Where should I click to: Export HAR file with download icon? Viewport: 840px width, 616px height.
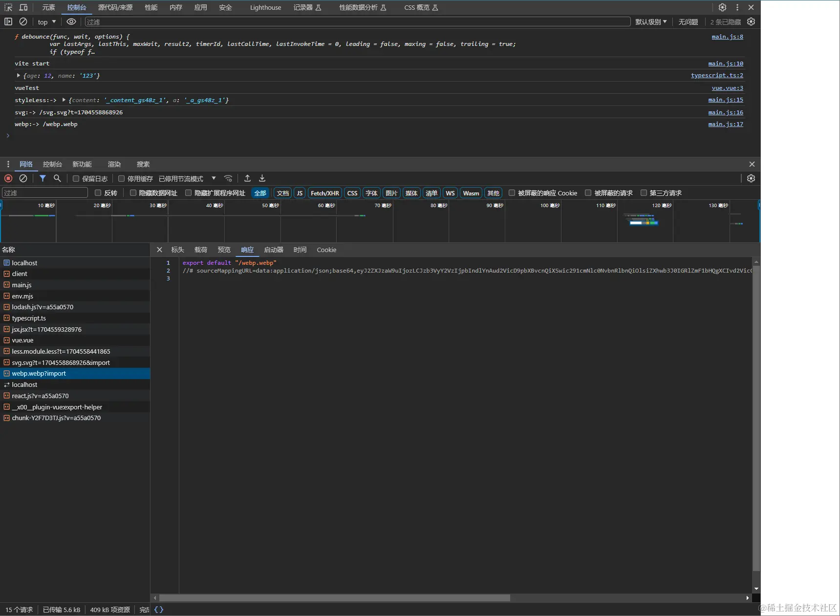[x=262, y=178]
